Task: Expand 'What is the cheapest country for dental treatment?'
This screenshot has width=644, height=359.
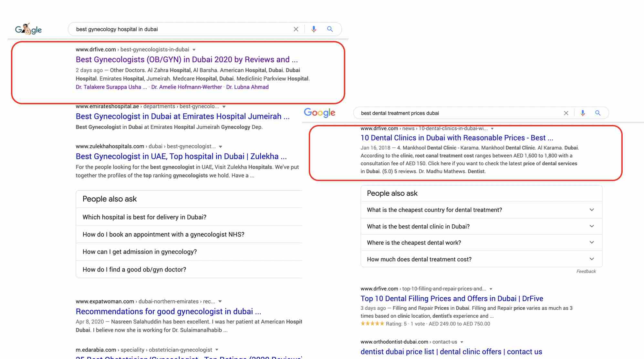Action: pyautogui.click(x=481, y=210)
